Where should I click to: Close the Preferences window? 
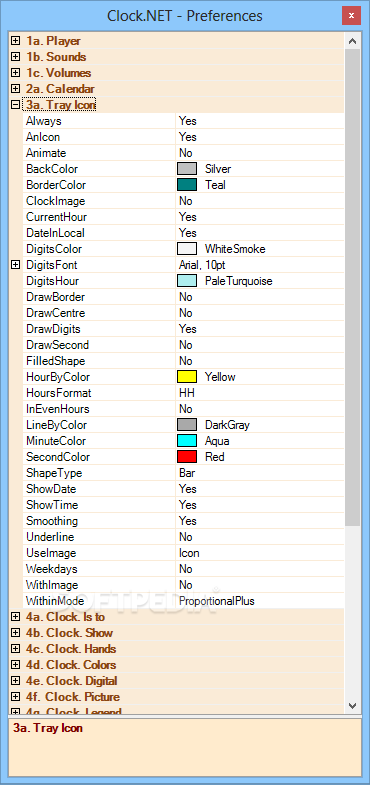click(x=351, y=16)
